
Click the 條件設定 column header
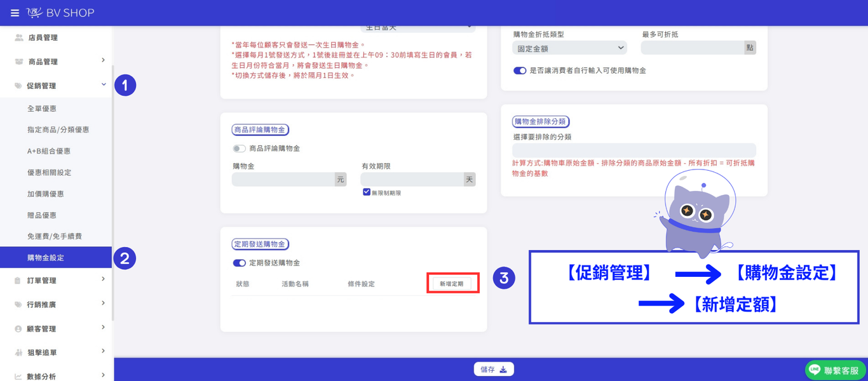click(x=361, y=284)
